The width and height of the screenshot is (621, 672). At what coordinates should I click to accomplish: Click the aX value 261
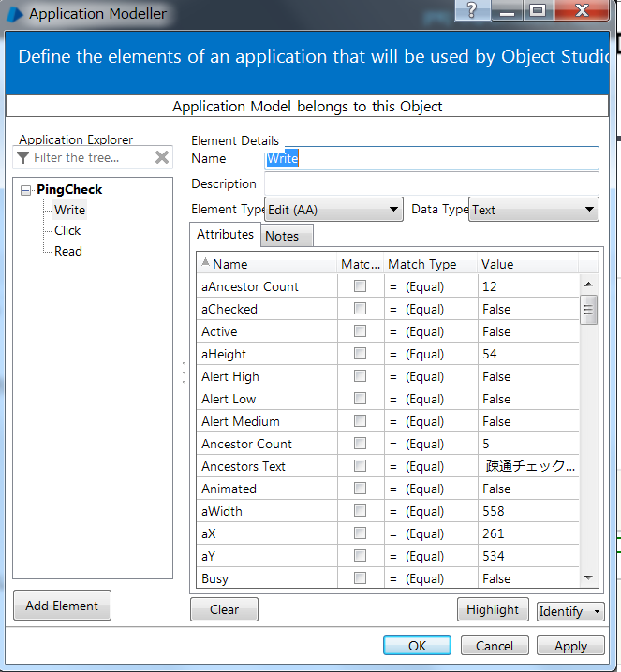(494, 533)
